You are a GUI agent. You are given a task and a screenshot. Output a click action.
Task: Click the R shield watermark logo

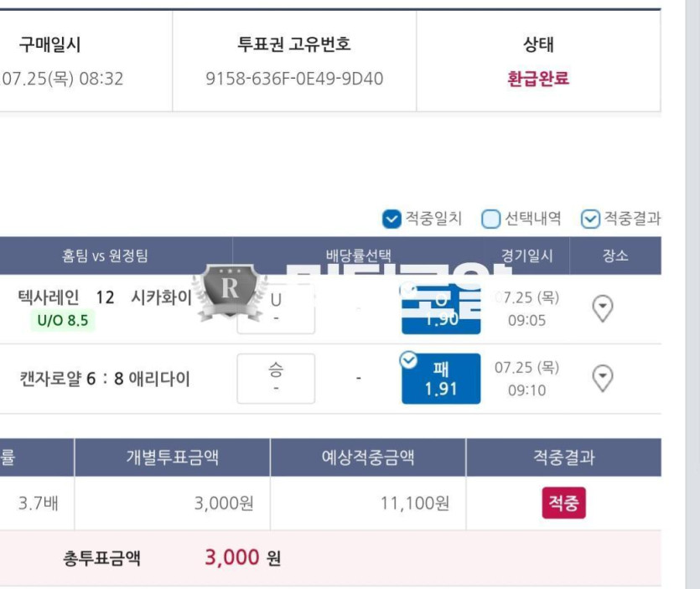230,292
